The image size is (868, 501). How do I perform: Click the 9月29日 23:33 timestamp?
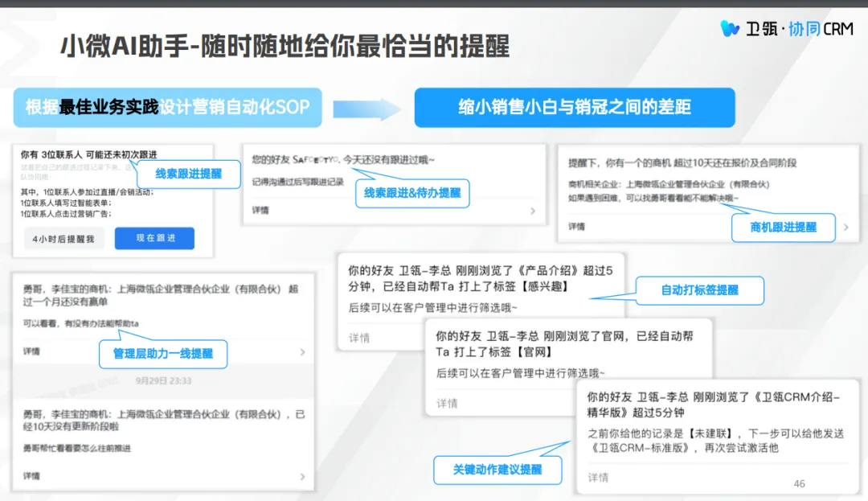tap(163, 380)
